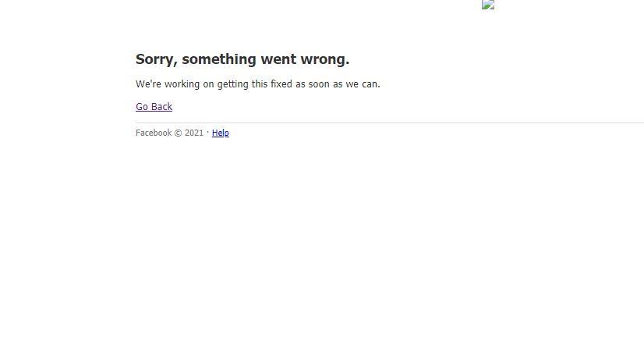Click the word 'getting' in the message
Image resolution: width=644 pixels, height=359 pixels.
point(233,84)
